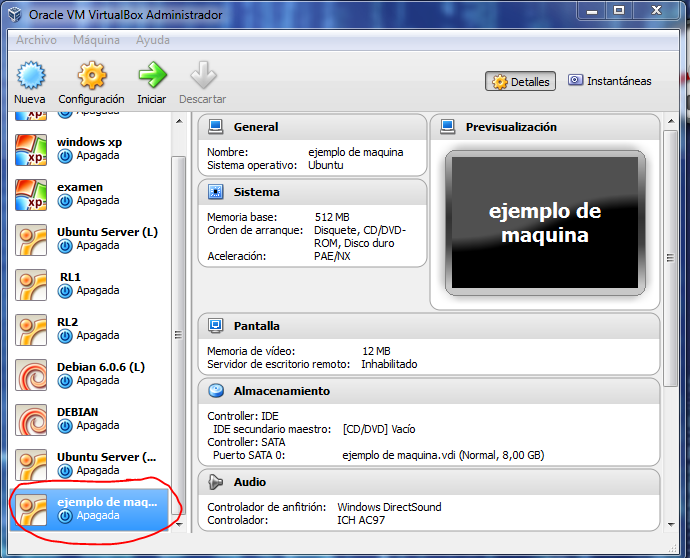Click power state icon of DEBIAN

[x=65, y=426]
